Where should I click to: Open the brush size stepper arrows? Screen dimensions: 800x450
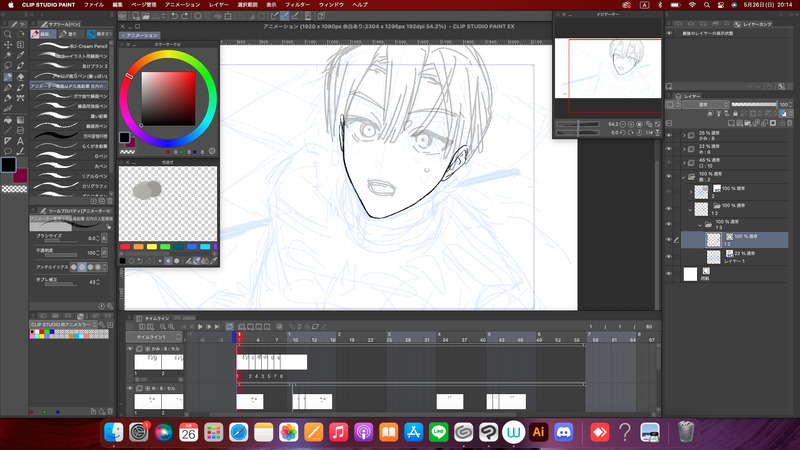click(97, 238)
